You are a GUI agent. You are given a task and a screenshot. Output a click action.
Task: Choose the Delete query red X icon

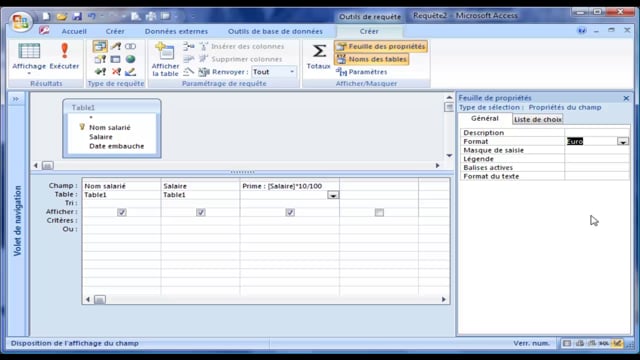click(x=116, y=72)
